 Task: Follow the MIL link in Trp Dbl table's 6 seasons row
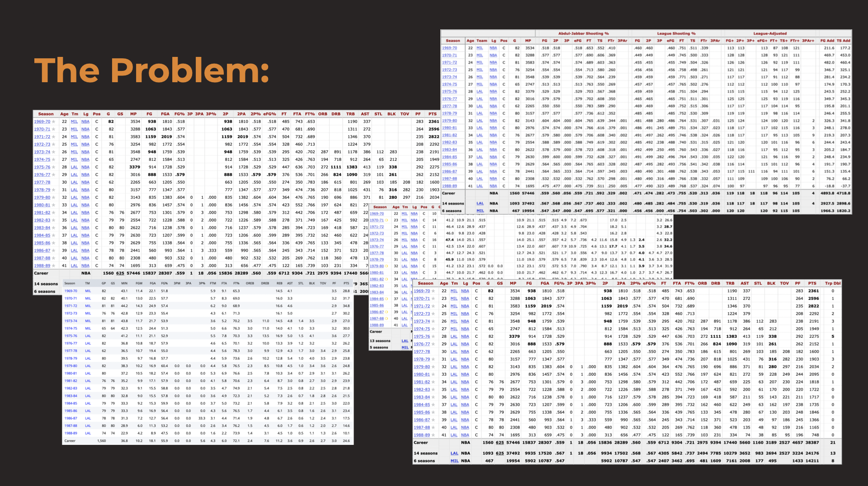click(454, 461)
